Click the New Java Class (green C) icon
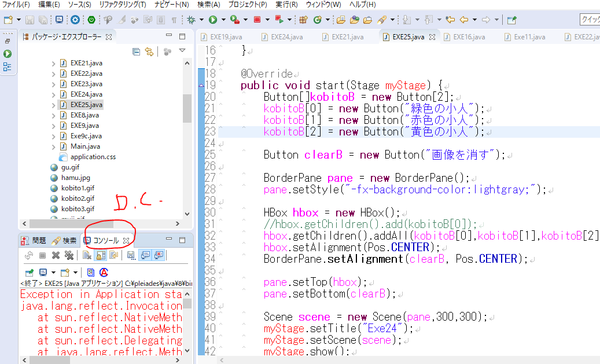 point(317,20)
